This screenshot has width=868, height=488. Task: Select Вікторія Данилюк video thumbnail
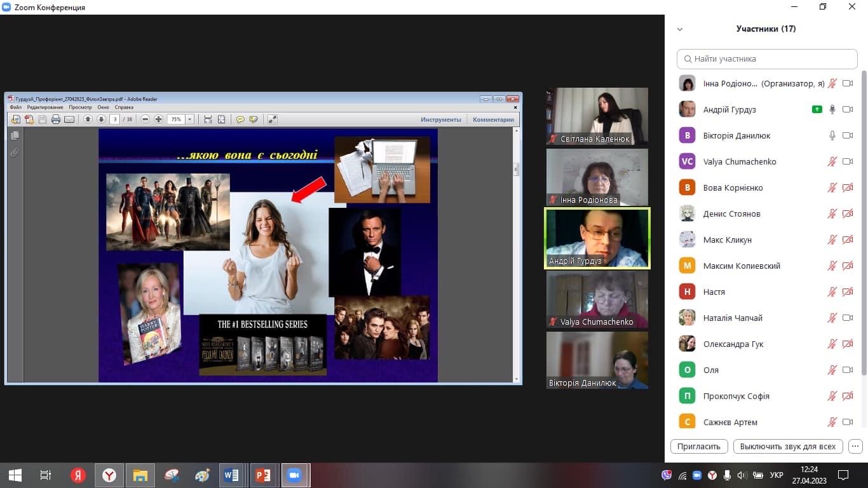[597, 360]
